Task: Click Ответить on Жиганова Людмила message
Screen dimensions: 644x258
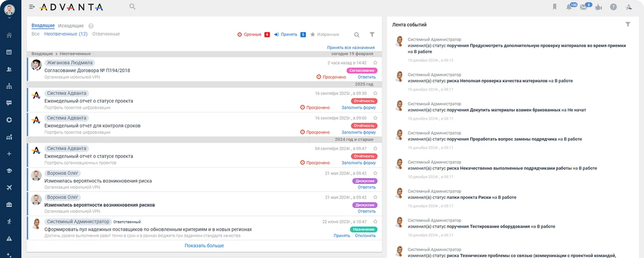Action: pos(367,77)
